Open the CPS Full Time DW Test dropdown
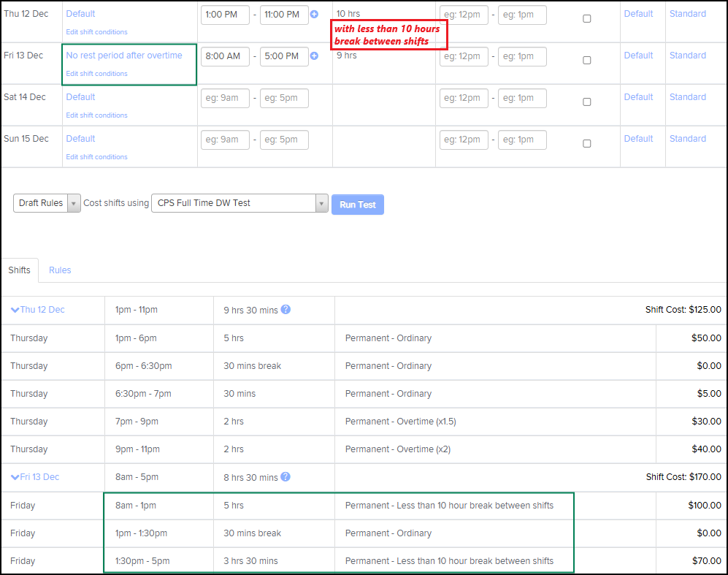 click(x=240, y=203)
